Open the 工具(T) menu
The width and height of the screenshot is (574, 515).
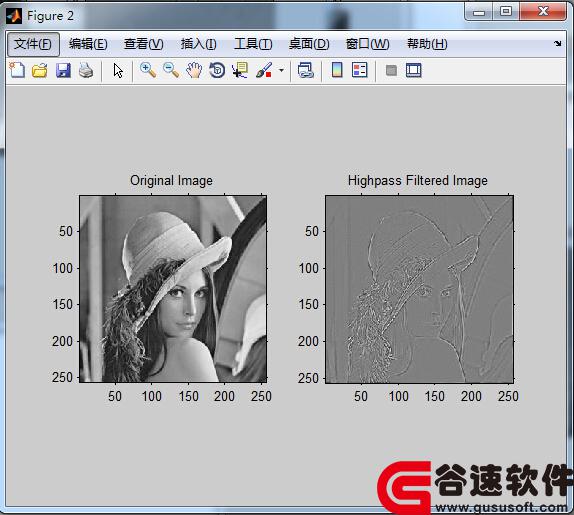[x=253, y=44]
